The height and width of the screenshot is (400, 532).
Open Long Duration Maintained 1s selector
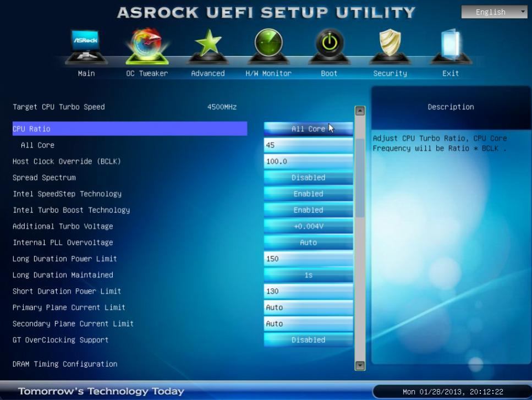click(309, 275)
